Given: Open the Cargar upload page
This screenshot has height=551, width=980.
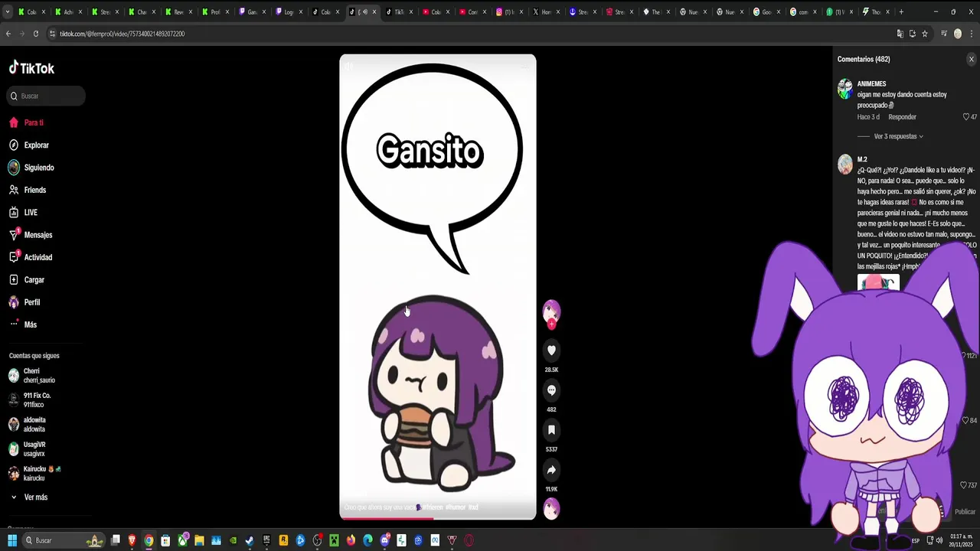Looking at the screenshot, I should point(34,279).
